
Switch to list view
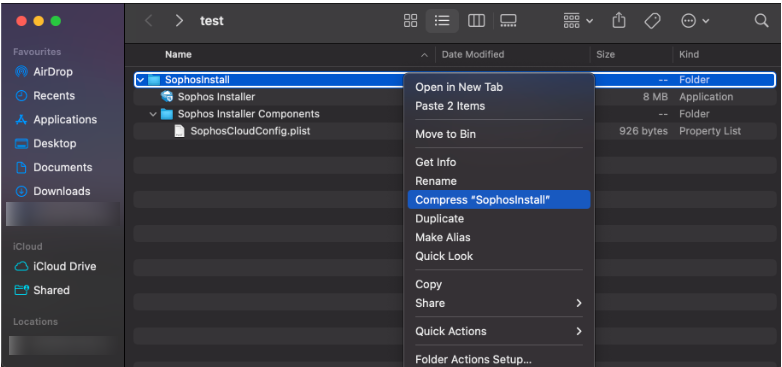click(x=442, y=20)
